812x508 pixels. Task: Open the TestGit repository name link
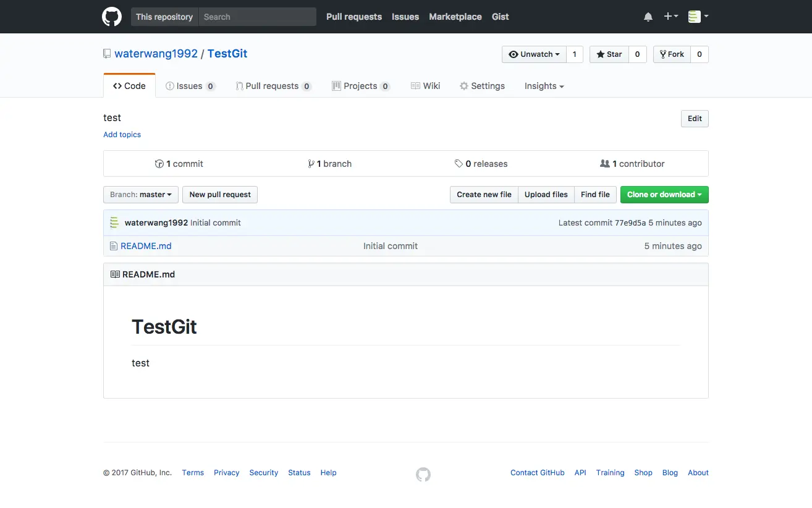coord(227,54)
